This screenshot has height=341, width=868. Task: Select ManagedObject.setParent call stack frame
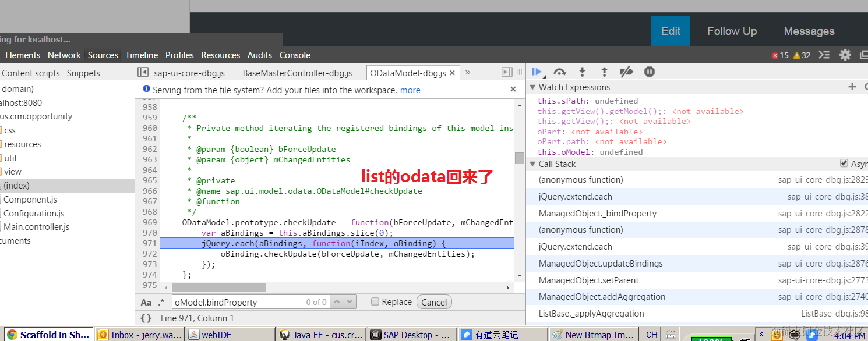tap(697, 280)
